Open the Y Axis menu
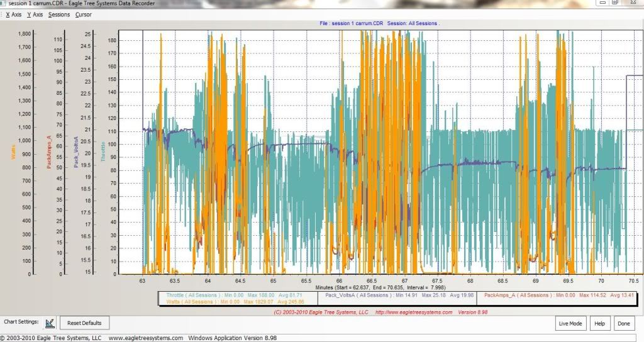 35,14
